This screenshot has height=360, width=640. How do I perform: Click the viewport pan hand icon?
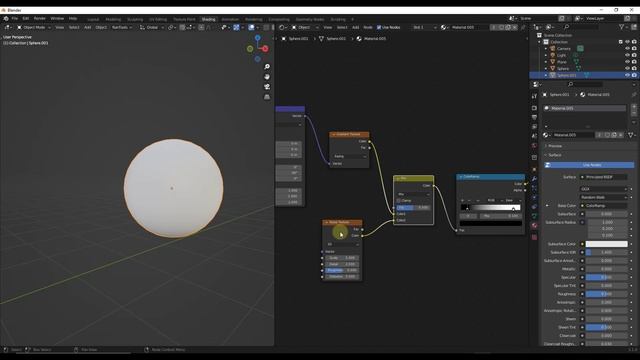[267, 77]
